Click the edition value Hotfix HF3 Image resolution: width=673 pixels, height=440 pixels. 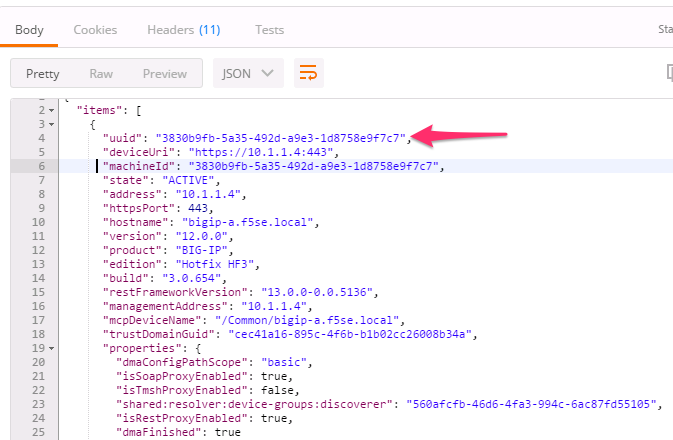pos(215,264)
